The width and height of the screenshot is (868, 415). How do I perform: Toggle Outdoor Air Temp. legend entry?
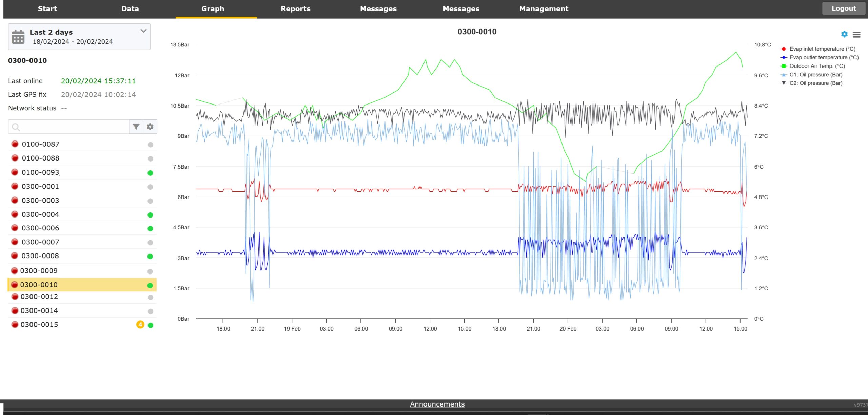pyautogui.click(x=817, y=66)
